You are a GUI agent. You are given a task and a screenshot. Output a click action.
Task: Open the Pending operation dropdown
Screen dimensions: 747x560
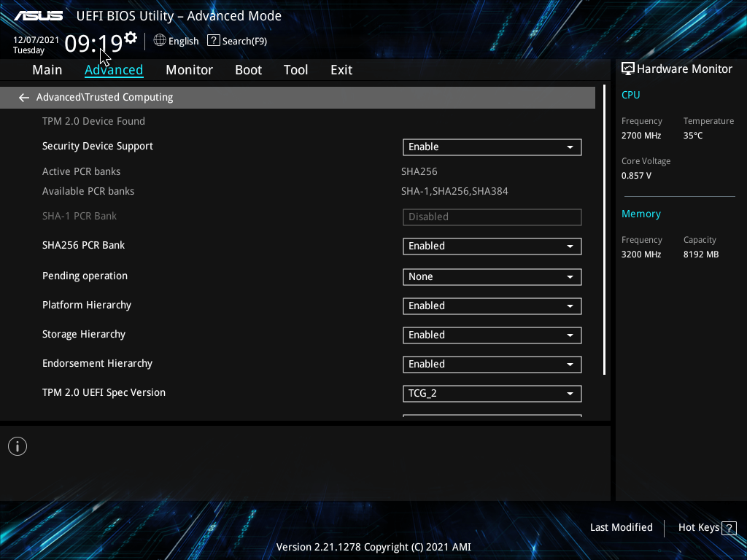492,277
